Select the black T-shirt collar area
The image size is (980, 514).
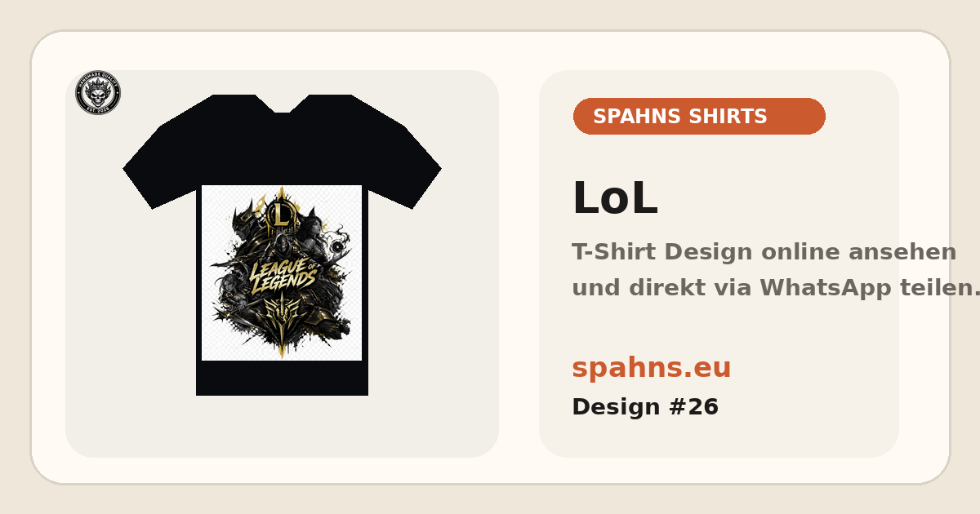pos(282,104)
